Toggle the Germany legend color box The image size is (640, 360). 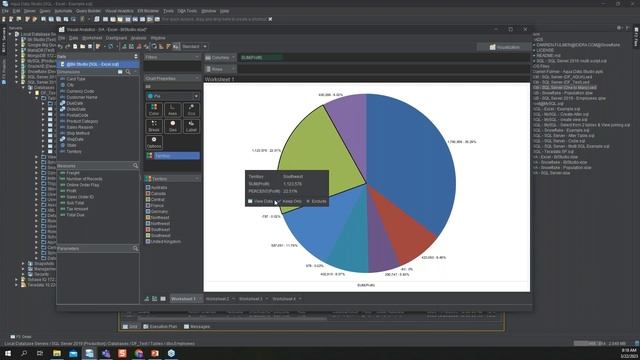[x=148, y=211]
